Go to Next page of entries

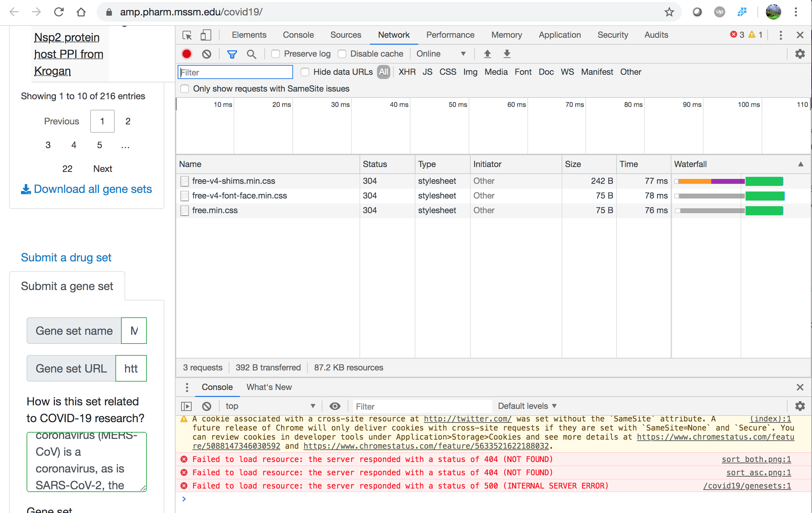[x=102, y=169]
